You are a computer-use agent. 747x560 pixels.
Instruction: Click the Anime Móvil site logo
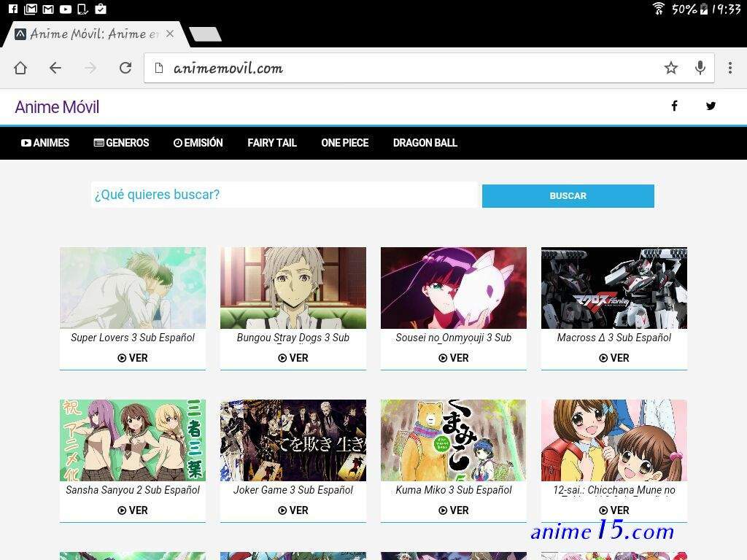(x=57, y=106)
